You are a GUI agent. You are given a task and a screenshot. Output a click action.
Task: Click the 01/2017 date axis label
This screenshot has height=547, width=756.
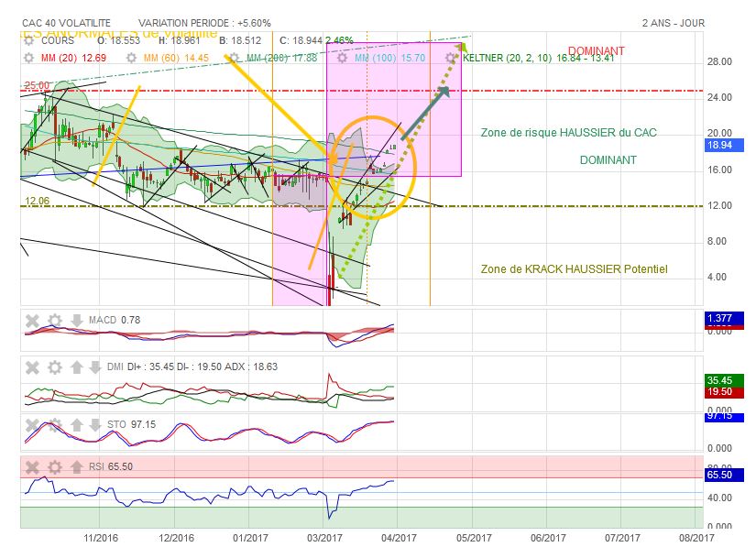click(250, 538)
